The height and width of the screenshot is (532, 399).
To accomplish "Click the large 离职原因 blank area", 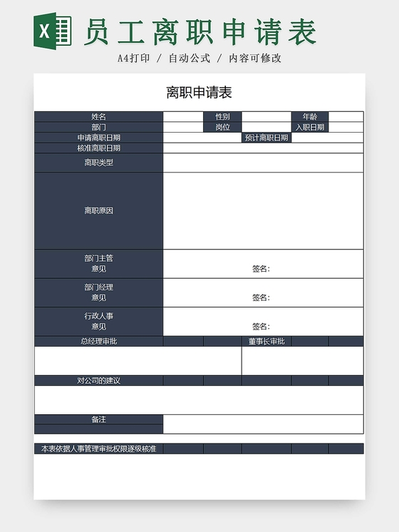I will pos(264,210).
